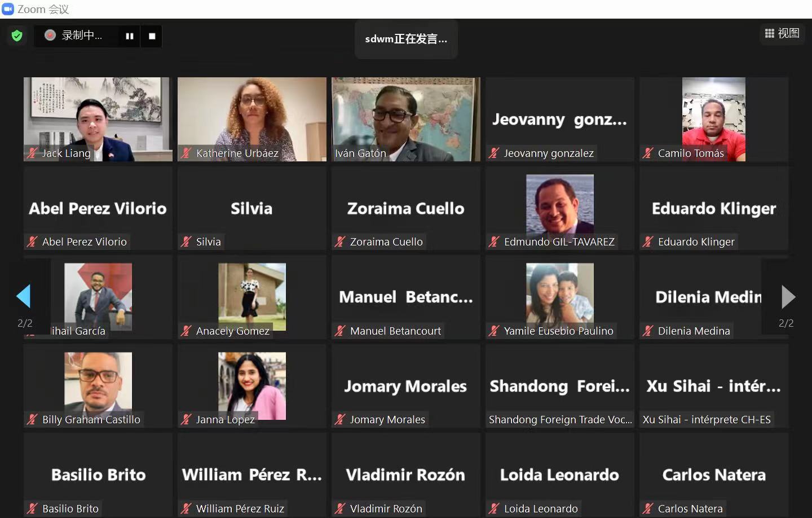812x518 pixels.
Task: Click Camilo Tomás's muted microphone icon
Action: coord(648,153)
